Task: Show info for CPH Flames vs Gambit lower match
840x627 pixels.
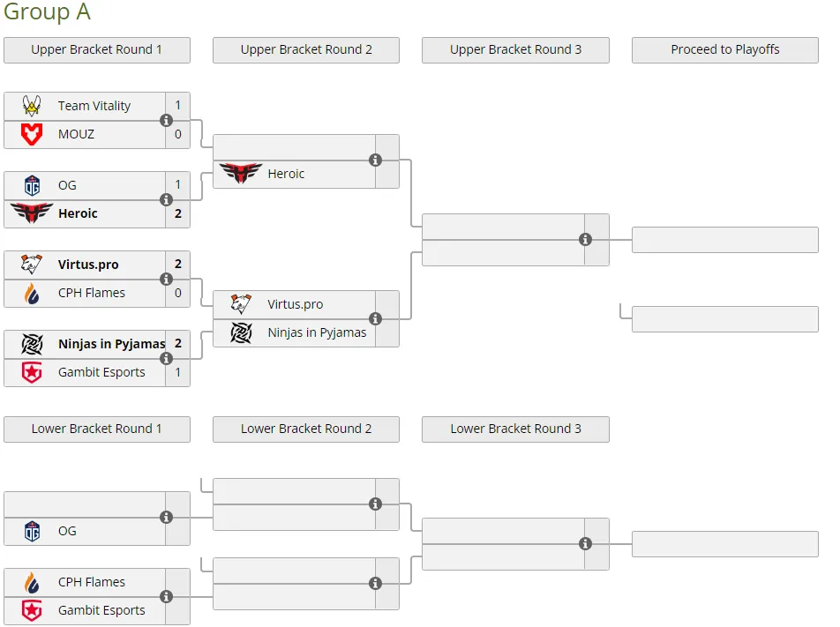Action: tap(166, 596)
